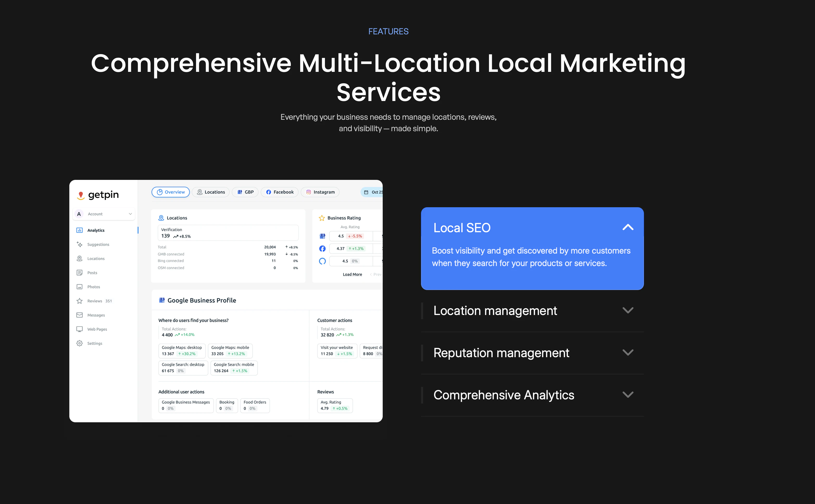Select the Overview tab
This screenshot has width=815, height=504.
point(171,192)
